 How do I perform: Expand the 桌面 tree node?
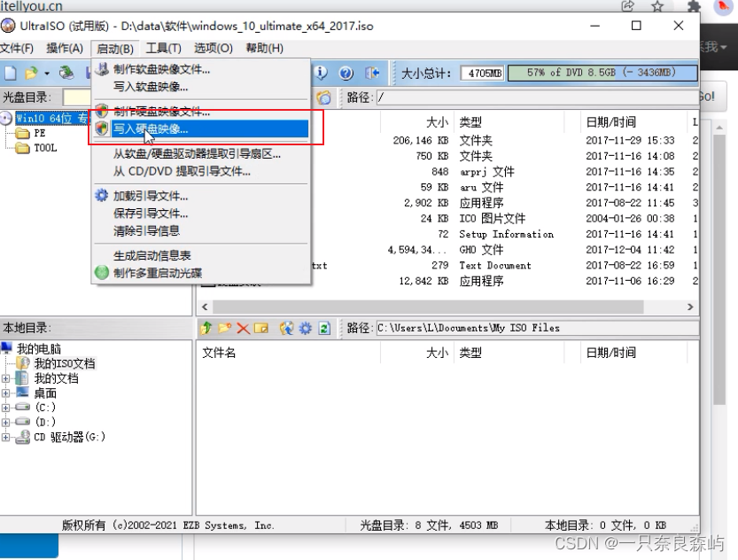[x=5, y=393]
